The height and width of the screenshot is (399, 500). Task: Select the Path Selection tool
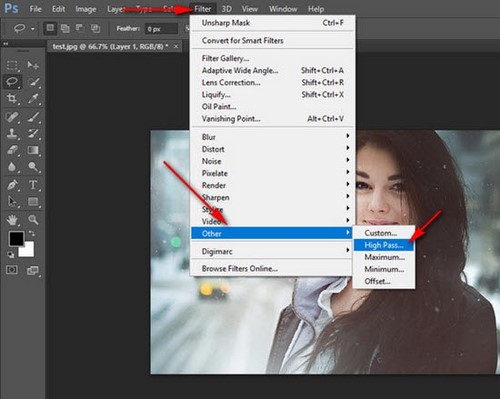(13, 201)
